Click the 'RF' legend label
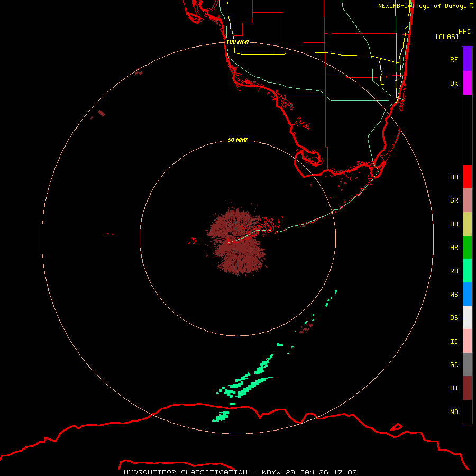This screenshot has height=476, width=476. point(454,59)
